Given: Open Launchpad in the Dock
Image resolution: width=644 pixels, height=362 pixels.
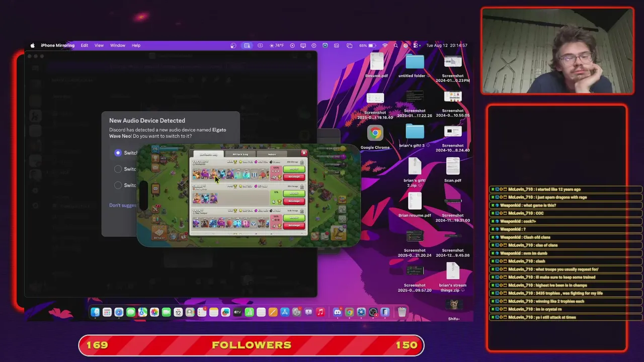Looking at the screenshot, I should (107, 312).
